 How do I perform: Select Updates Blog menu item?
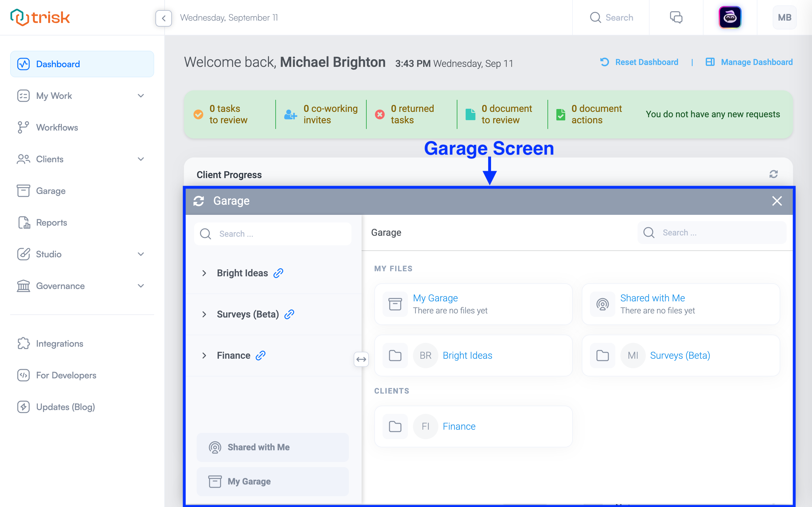click(x=65, y=407)
